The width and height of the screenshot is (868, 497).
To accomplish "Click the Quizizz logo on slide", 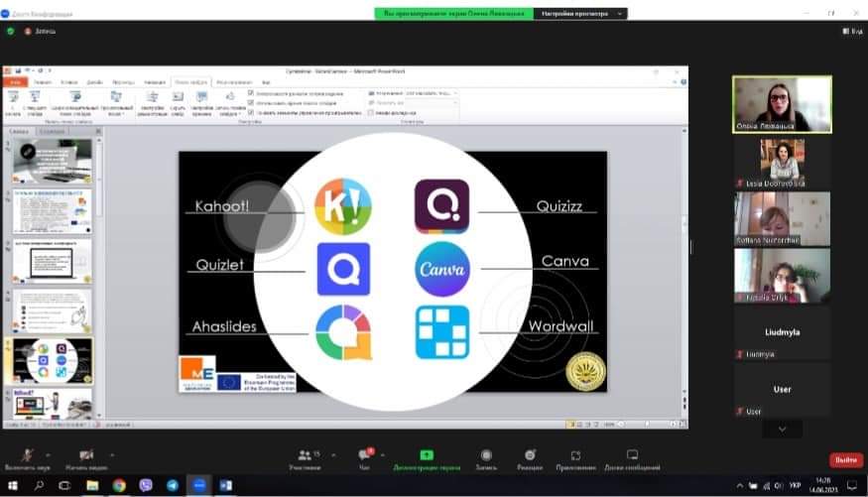I will (441, 206).
